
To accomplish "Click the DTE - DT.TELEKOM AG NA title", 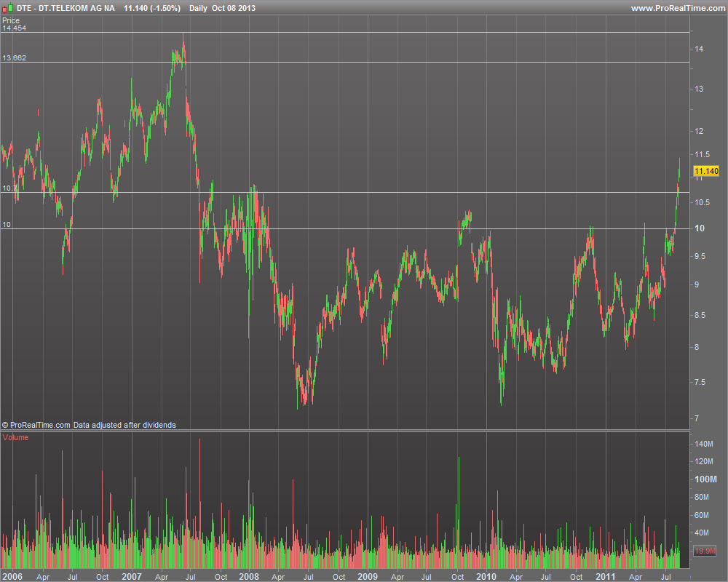I will pos(64,8).
